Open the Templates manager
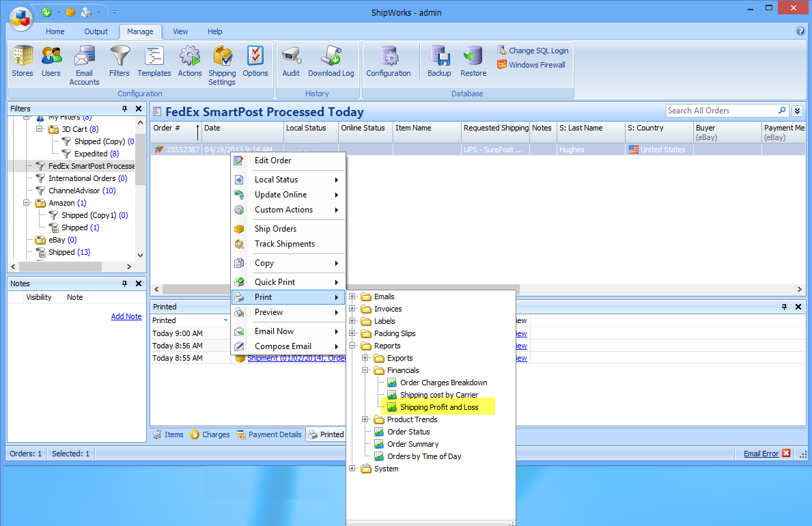The width and height of the screenshot is (812, 526). (154, 61)
